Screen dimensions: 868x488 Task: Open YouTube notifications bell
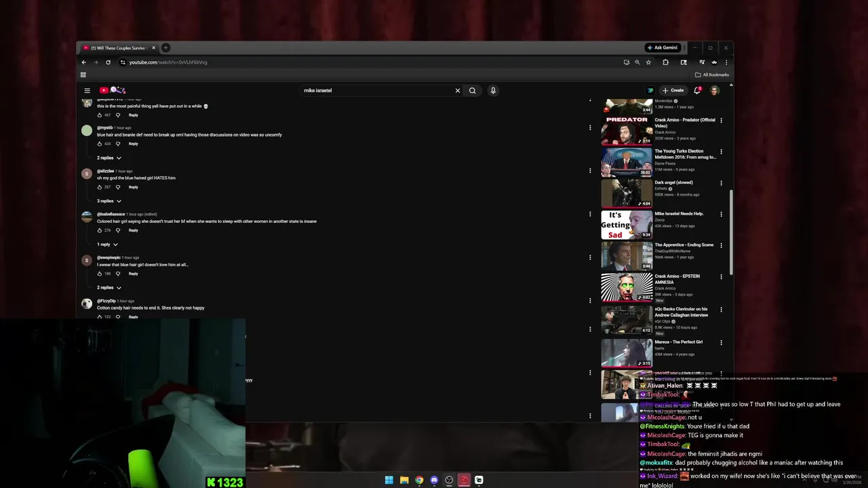[697, 90]
